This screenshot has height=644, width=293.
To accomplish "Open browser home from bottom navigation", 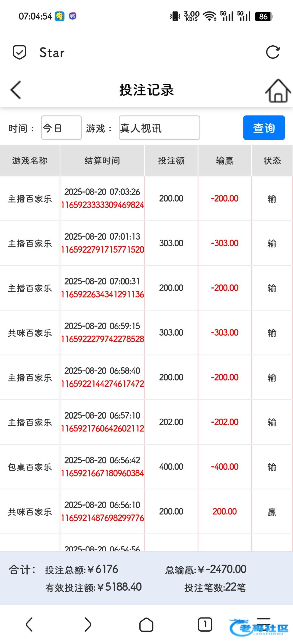I will (146, 625).
